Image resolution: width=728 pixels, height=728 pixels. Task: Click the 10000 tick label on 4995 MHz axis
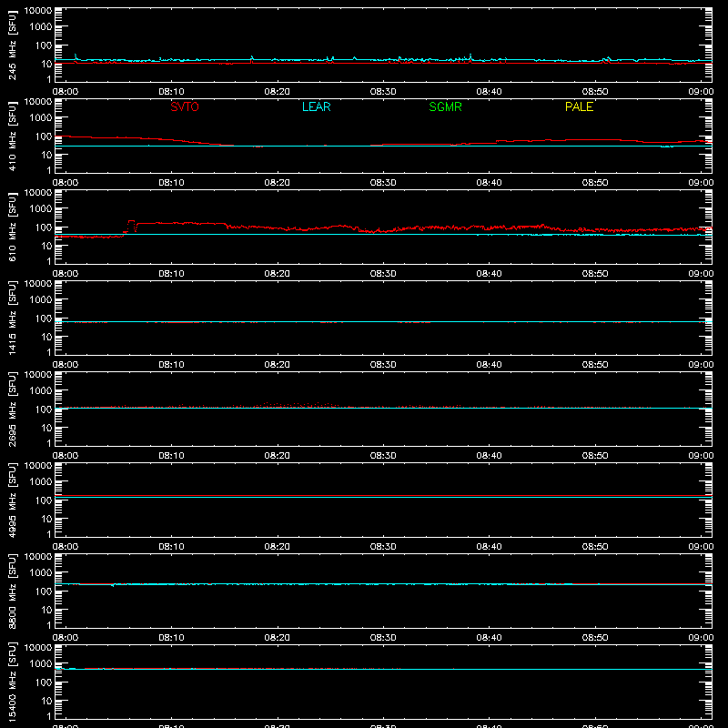tap(38, 466)
